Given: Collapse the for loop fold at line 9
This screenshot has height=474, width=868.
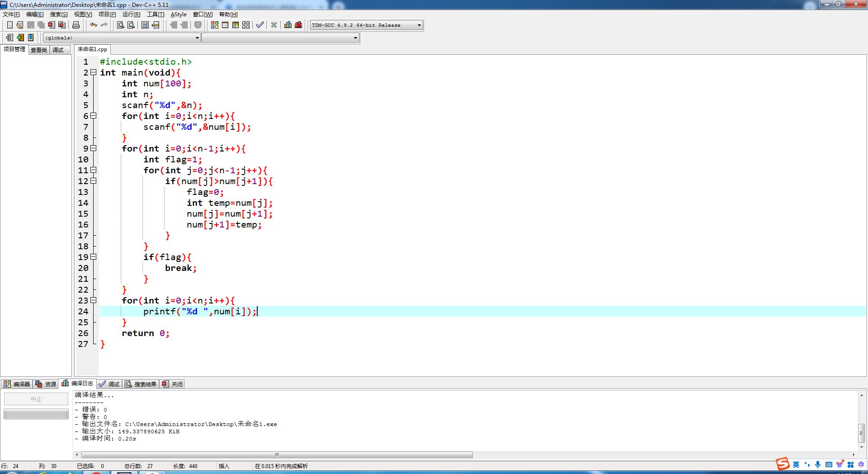Looking at the screenshot, I should [94, 148].
